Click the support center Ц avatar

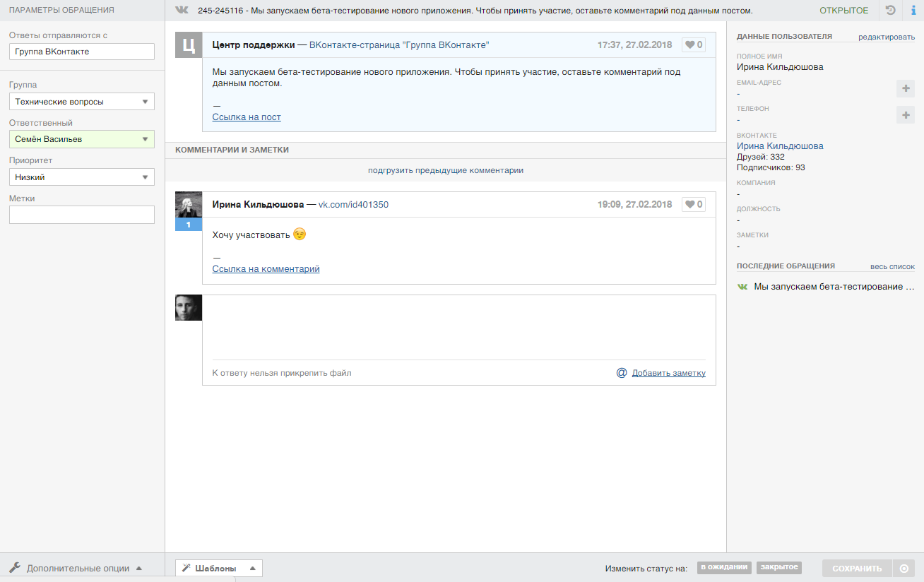tap(189, 46)
